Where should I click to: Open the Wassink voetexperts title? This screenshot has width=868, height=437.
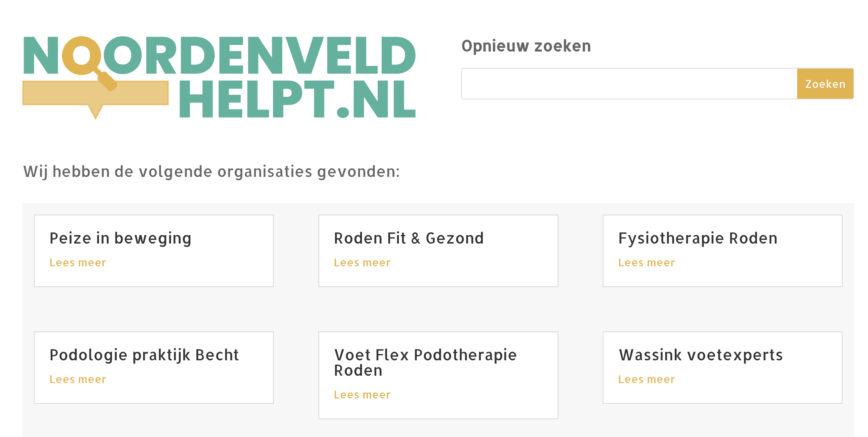[x=700, y=355]
